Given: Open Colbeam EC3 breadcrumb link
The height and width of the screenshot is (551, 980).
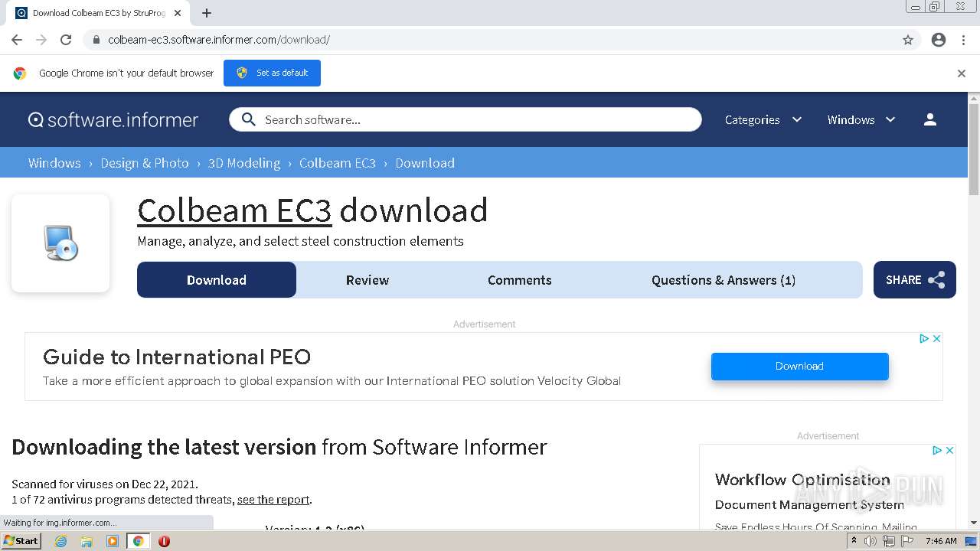Looking at the screenshot, I should [x=338, y=163].
